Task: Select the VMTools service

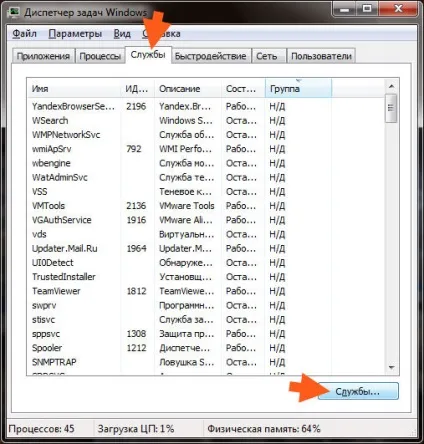Action: coord(206,206)
